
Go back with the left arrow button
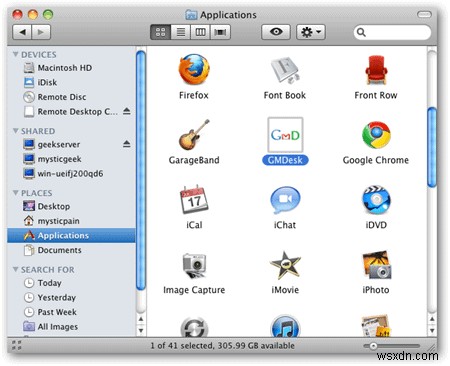click(22, 32)
